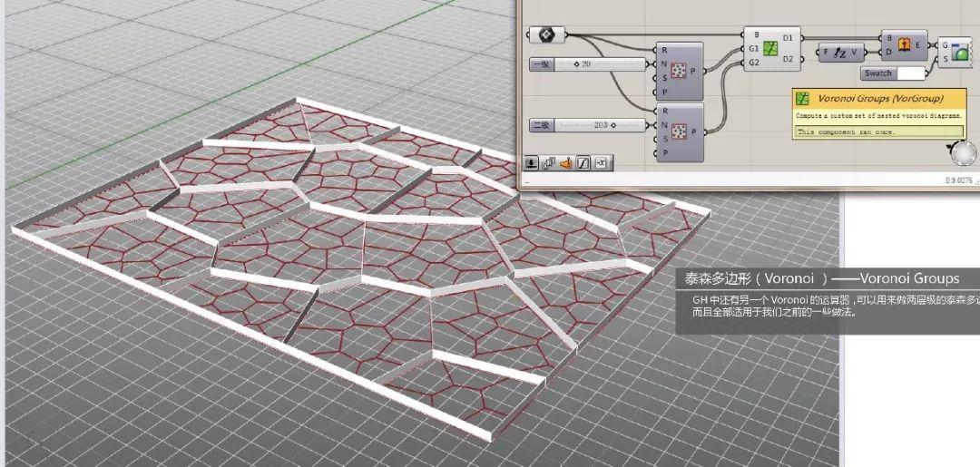Click the 一级 slider name label
This screenshot has width=980, height=467.
(541, 64)
